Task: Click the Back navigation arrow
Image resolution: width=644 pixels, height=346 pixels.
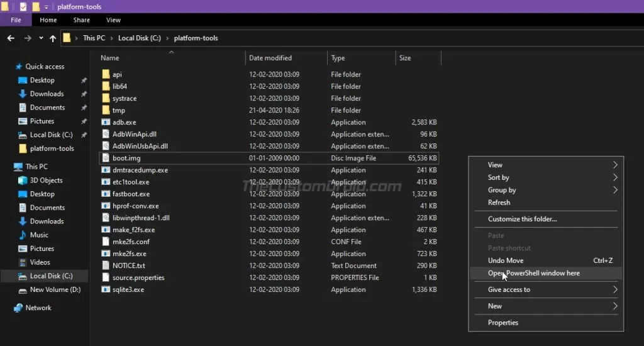Action: pos(11,38)
